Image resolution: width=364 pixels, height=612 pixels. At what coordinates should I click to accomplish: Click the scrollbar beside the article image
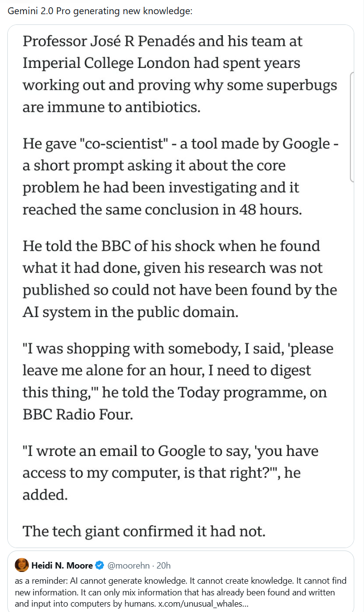[352, 127]
